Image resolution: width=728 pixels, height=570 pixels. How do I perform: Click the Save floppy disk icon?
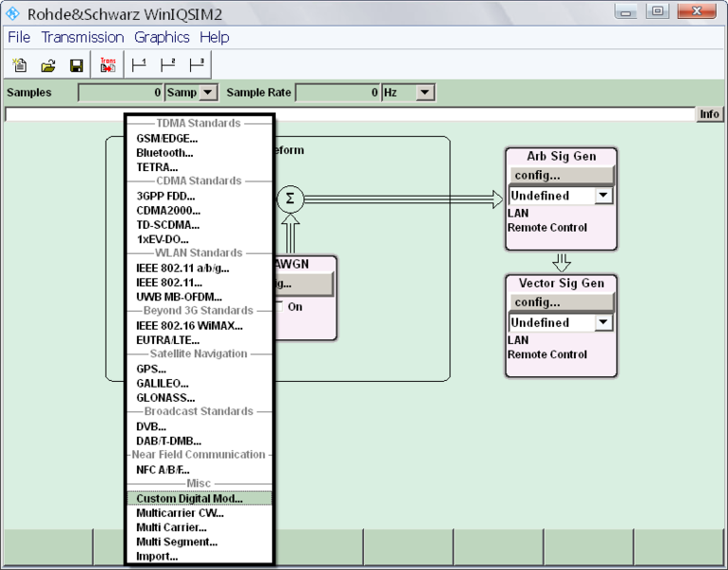click(x=76, y=66)
